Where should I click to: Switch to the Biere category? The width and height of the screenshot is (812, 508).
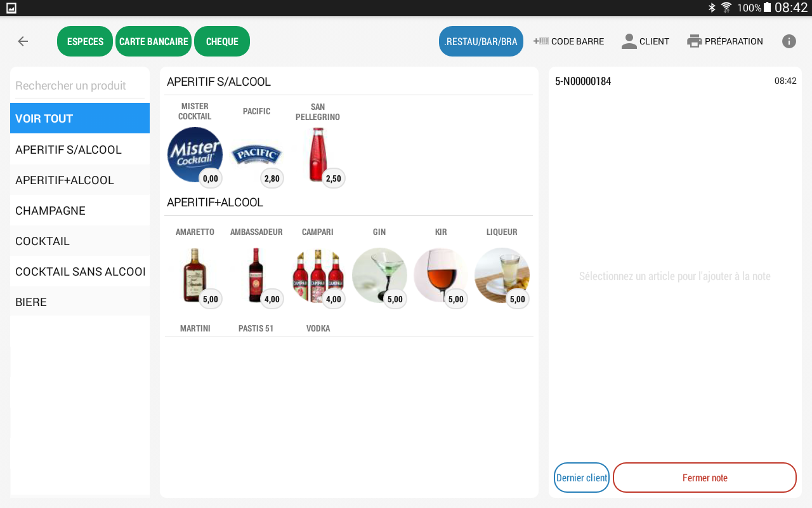click(80, 302)
